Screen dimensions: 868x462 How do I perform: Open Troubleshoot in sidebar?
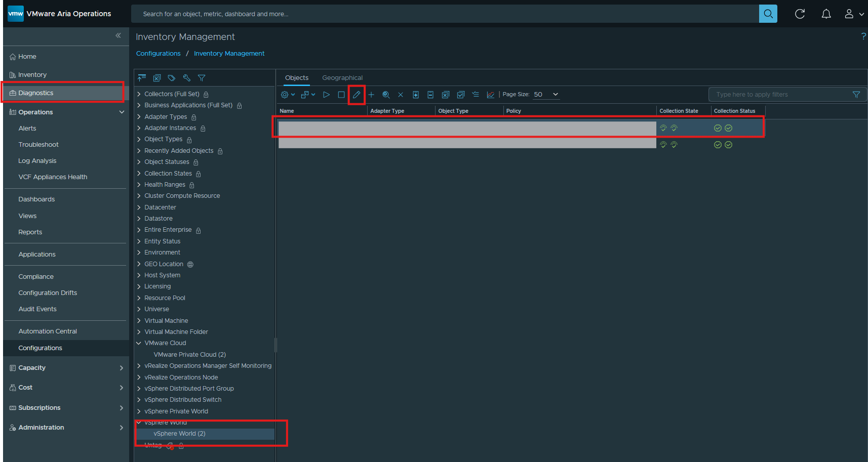[x=38, y=145]
